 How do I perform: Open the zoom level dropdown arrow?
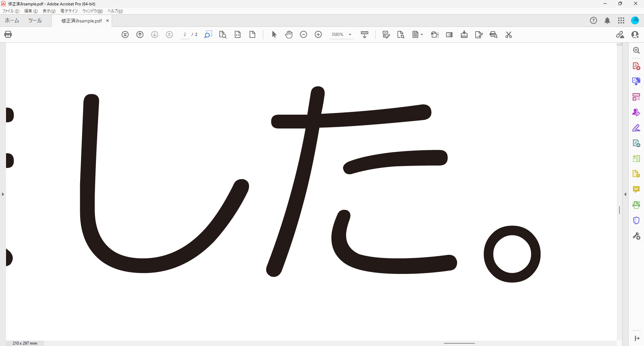tap(350, 35)
